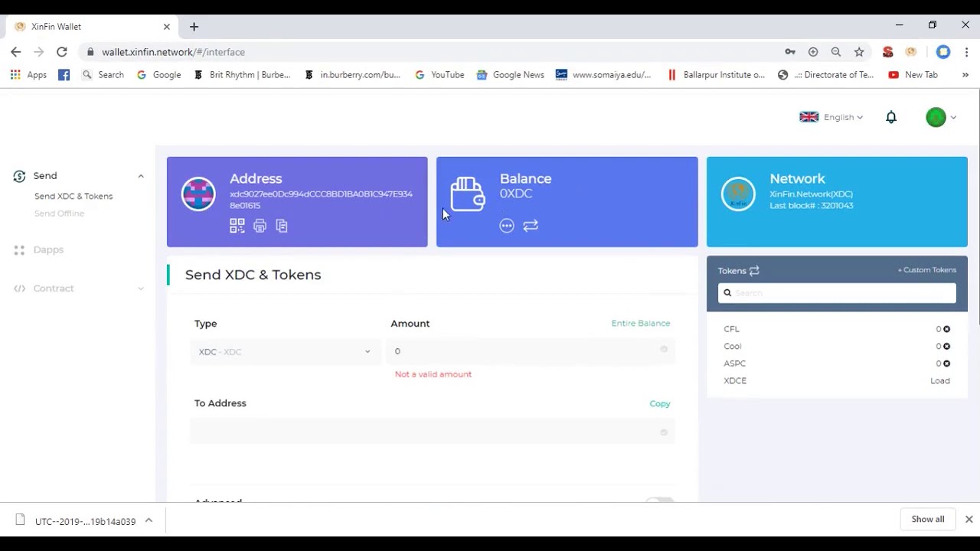
Task: Refresh the Tokens list
Action: tap(754, 270)
